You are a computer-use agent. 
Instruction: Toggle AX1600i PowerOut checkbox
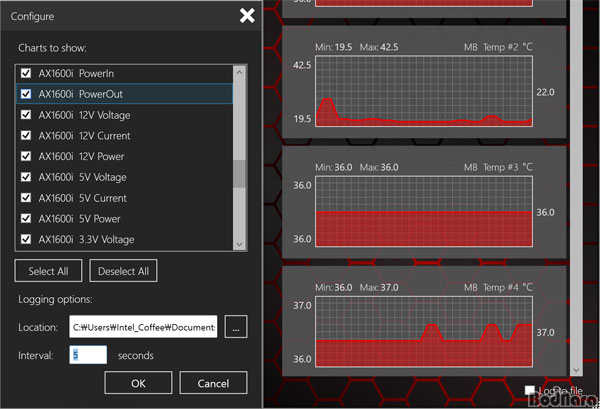pos(26,94)
